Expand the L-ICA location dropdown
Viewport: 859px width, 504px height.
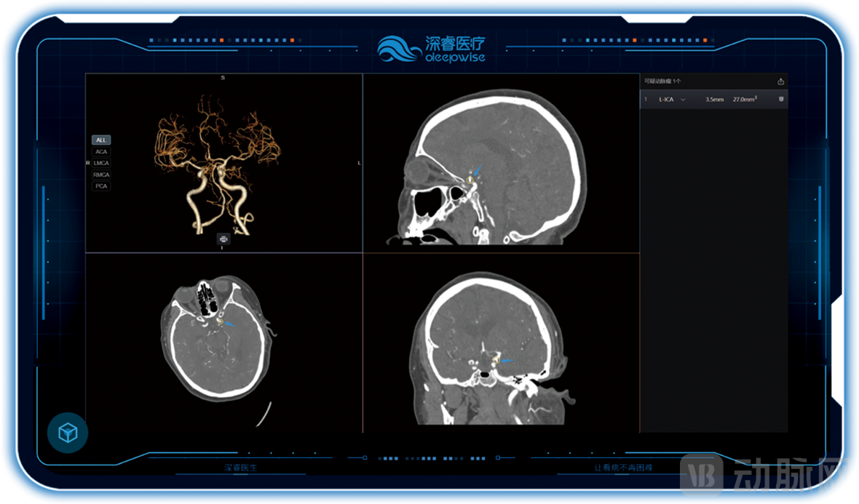click(683, 99)
